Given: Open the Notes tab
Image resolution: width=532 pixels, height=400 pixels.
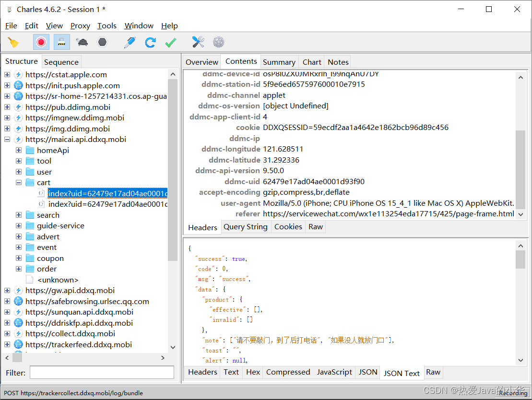Looking at the screenshot, I should (338, 62).
